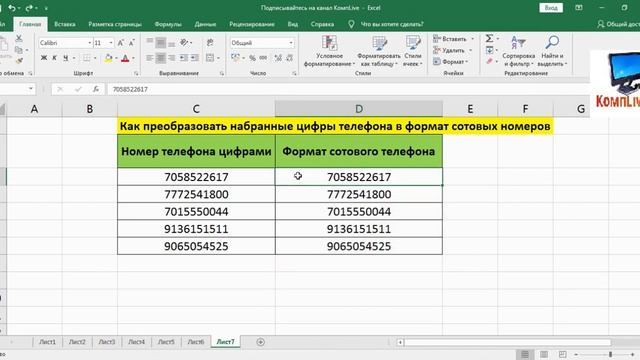Open Форматировать как таблицу gallery
640x360 pixels.
(x=379, y=51)
